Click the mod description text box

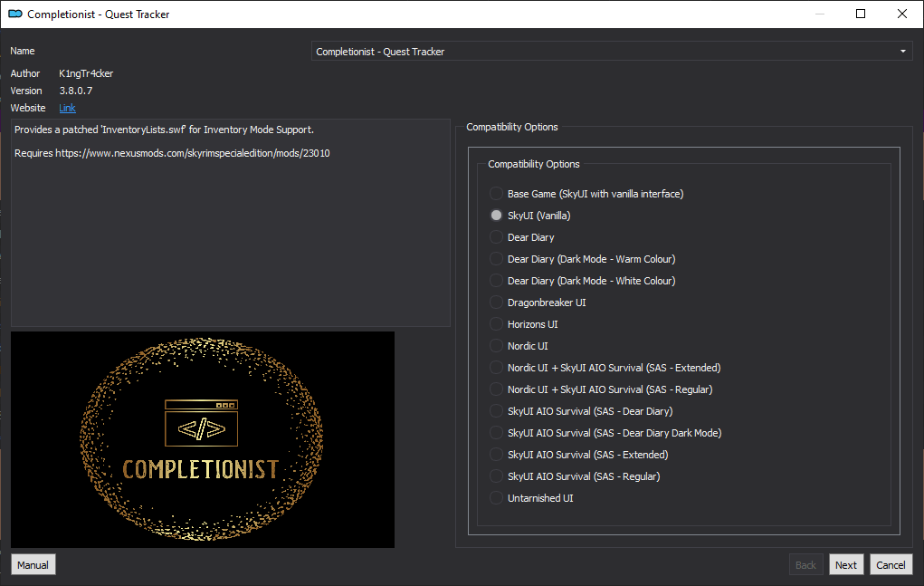click(231, 223)
